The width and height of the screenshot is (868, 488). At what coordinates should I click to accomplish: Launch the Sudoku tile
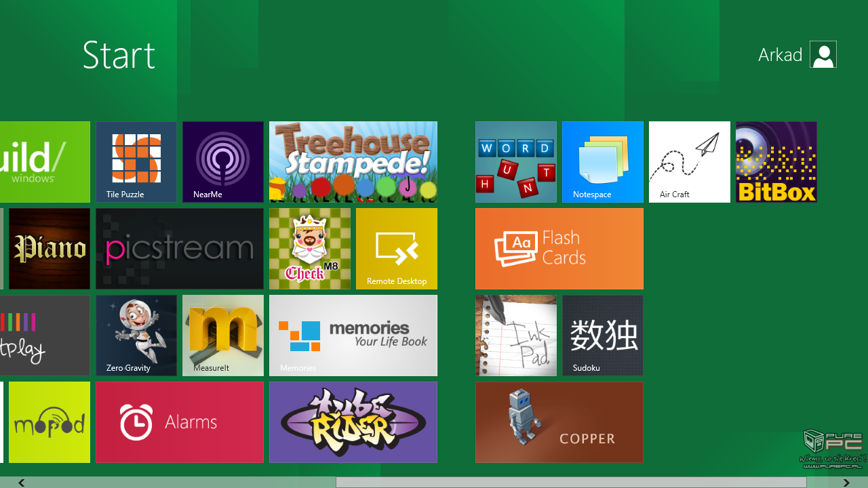[603, 335]
